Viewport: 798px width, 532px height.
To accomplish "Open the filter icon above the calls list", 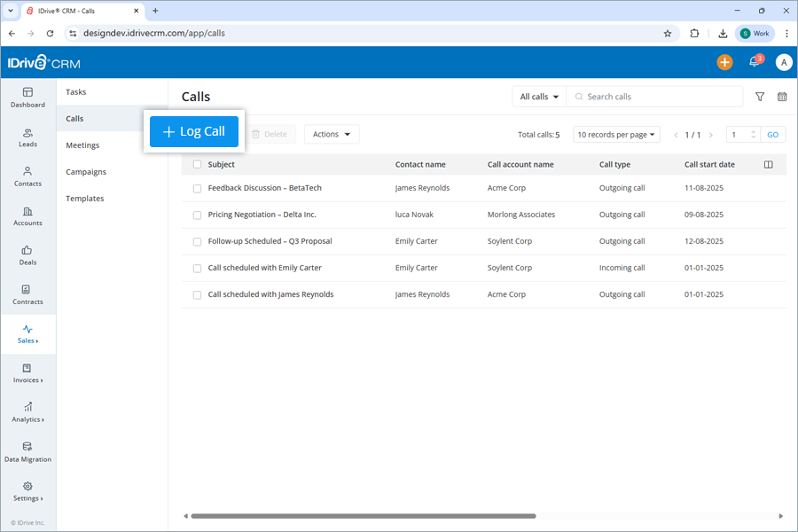I will tap(760, 96).
